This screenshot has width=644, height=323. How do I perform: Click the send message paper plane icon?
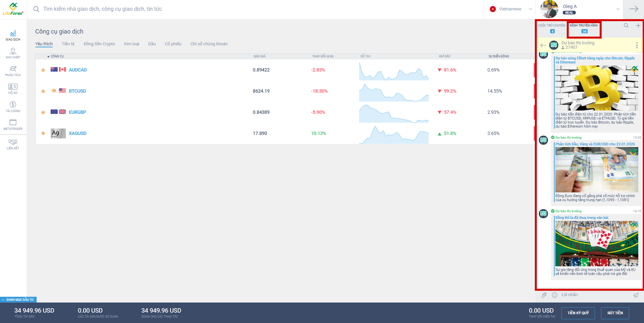point(636,295)
